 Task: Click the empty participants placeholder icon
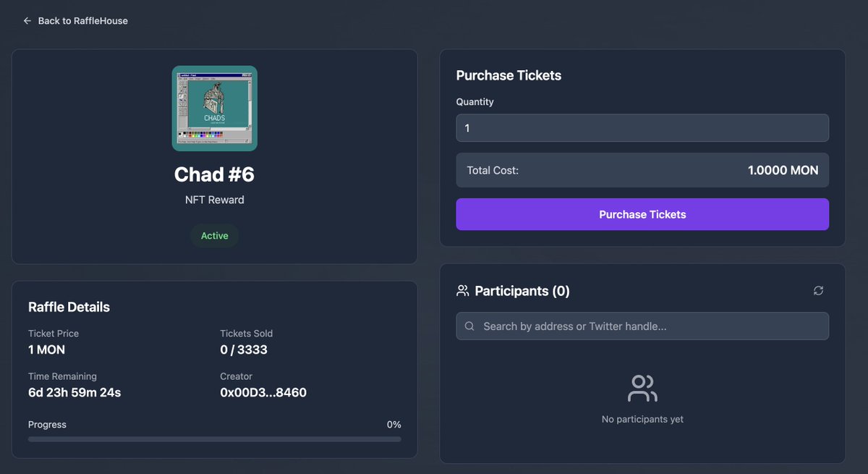click(642, 389)
